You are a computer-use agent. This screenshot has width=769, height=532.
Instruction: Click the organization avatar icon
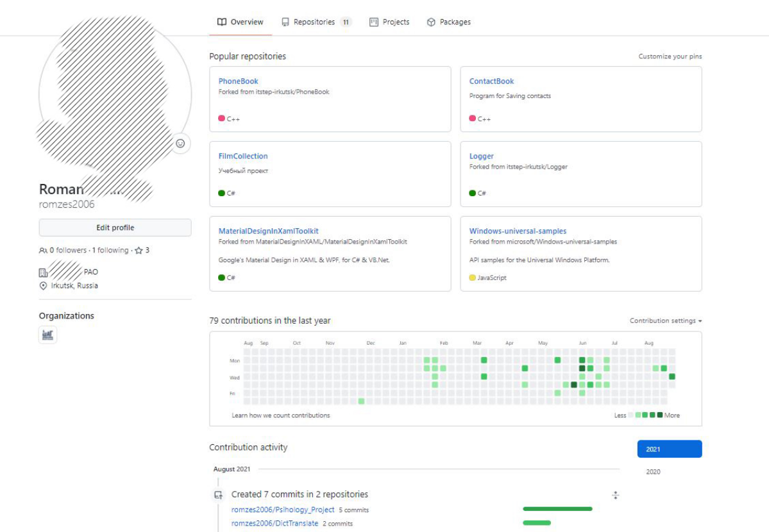(x=48, y=335)
